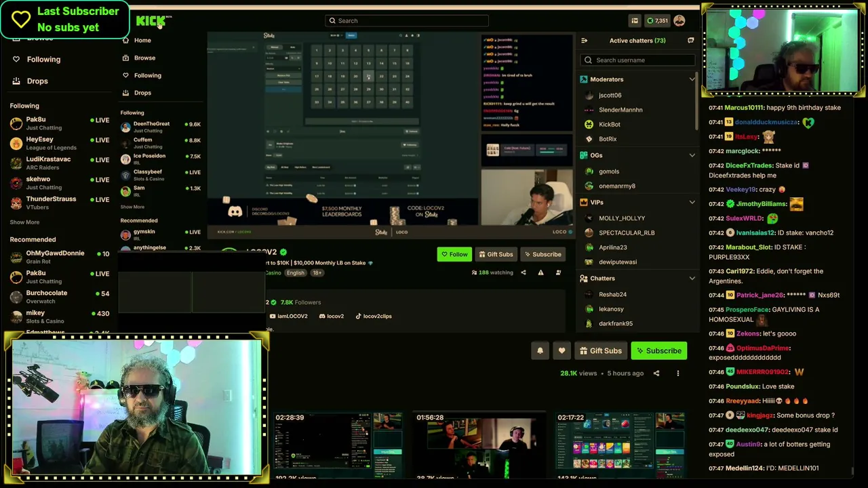
Task: Click the verified badge next to channel name
Action: (x=283, y=252)
